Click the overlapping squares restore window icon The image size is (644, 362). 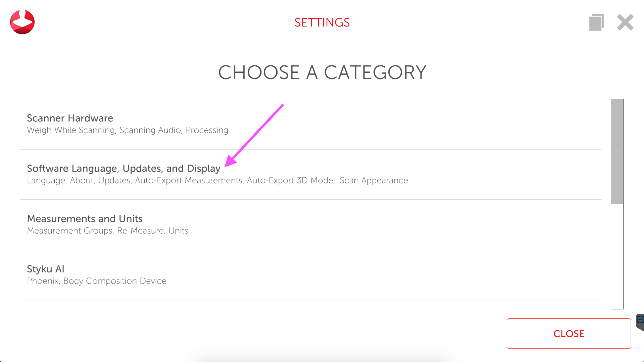point(597,22)
